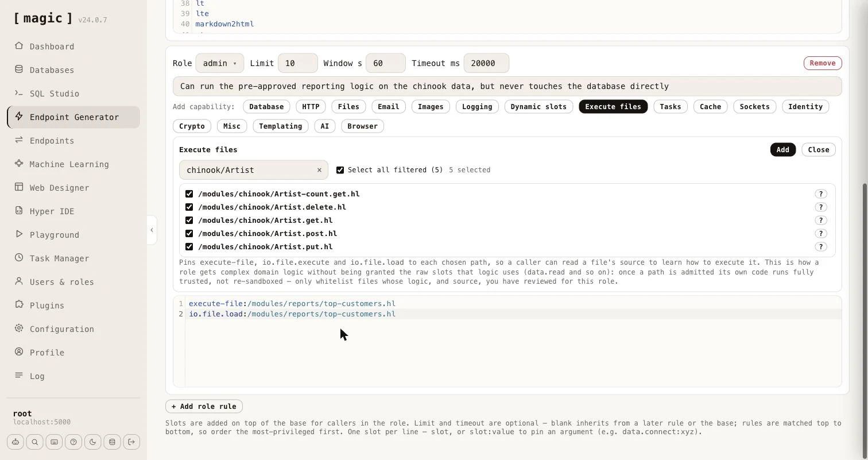
Task: Select the Crypto capability
Action: pyautogui.click(x=192, y=126)
